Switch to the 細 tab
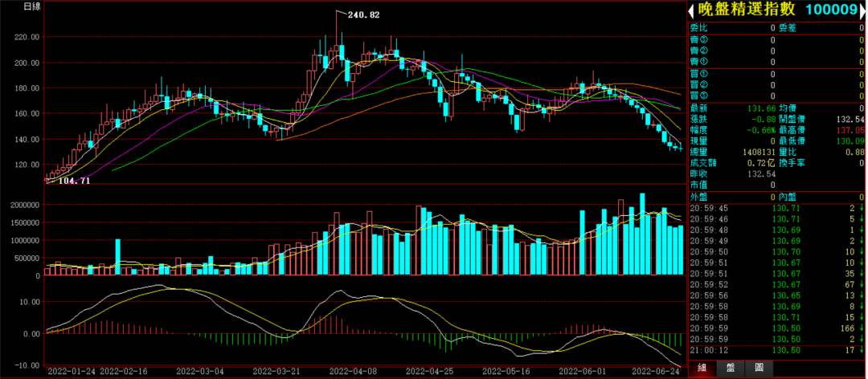This screenshot has width=868, height=379. (702, 369)
